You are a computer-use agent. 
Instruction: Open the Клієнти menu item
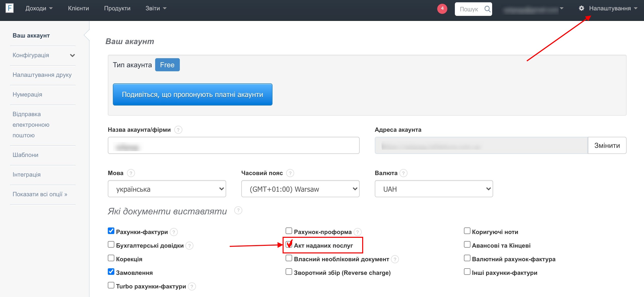tap(78, 8)
